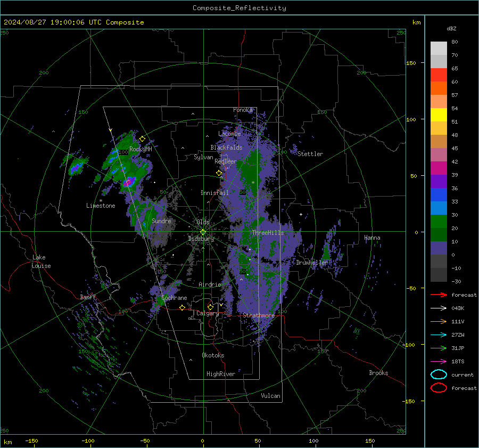Viewport: 479px width, 448px height.
Task: Click the red forecast arrow in legend
Action: point(439,295)
